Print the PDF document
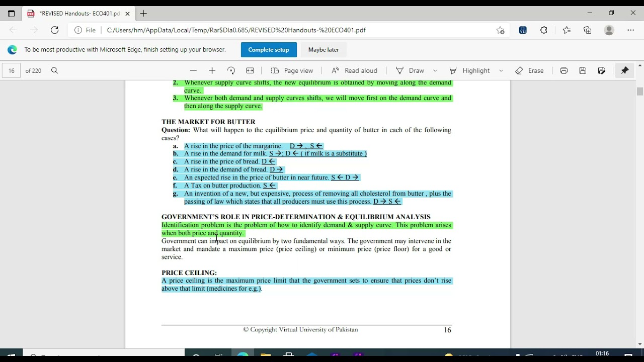 [563, 71]
